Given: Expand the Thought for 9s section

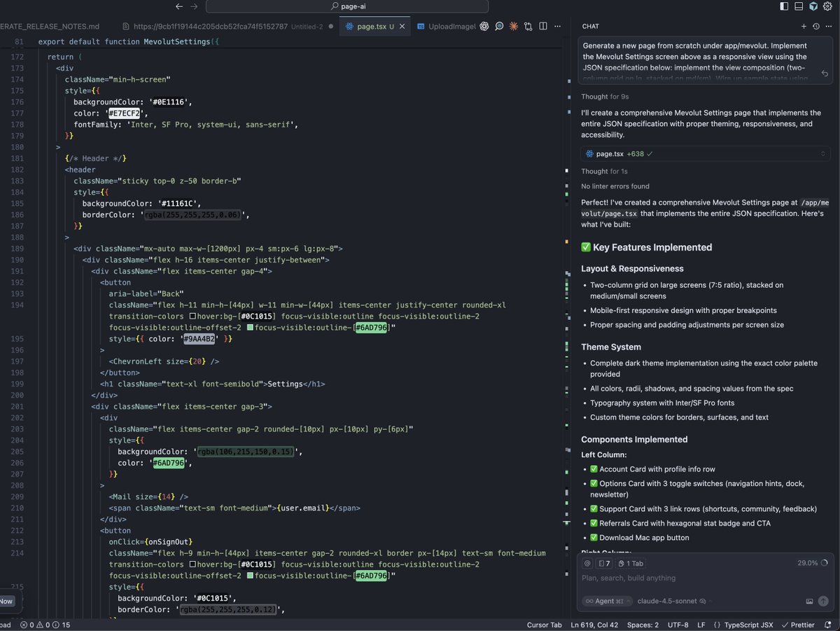Looking at the screenshot, I should click(605, 97).
